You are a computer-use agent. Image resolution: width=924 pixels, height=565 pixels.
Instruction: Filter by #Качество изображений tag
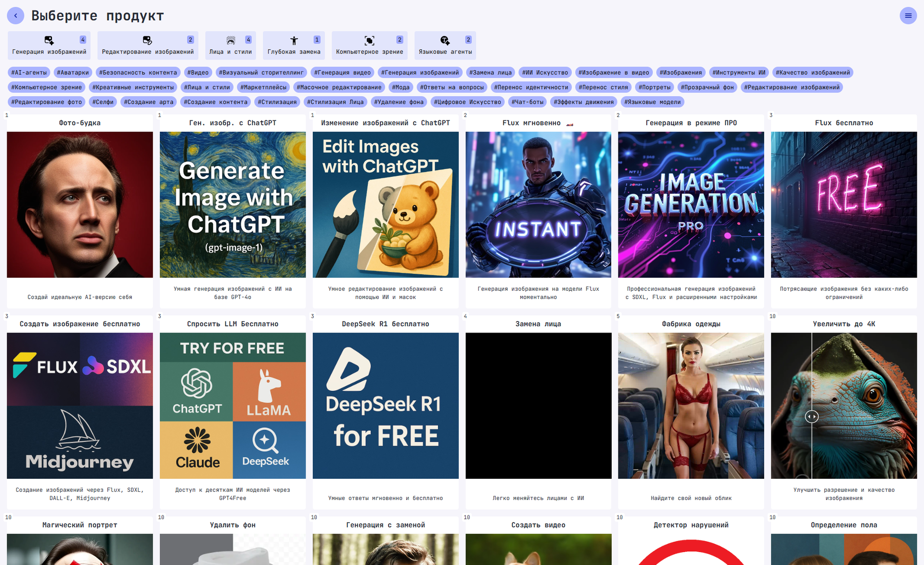[x=813, y=73]
